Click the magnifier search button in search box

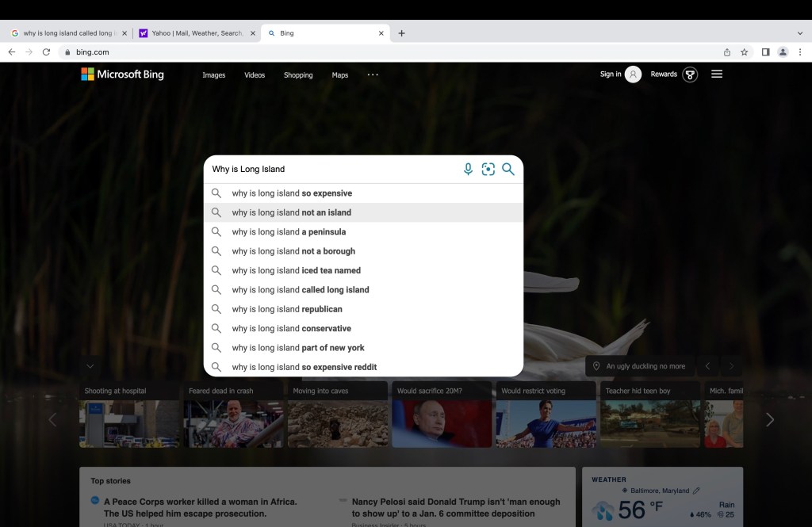click(508, 169)
